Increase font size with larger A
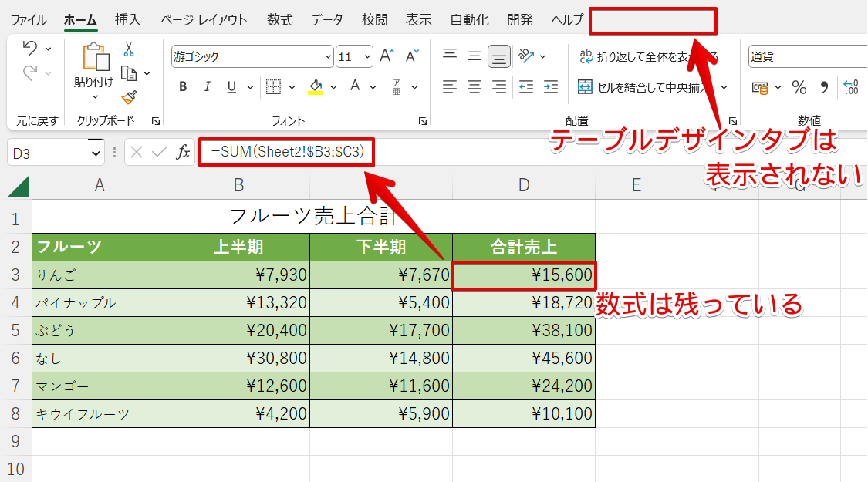Image resolution: width=868 pixels, height=482 pixels. pyautogui.click(x=387, y=56)
